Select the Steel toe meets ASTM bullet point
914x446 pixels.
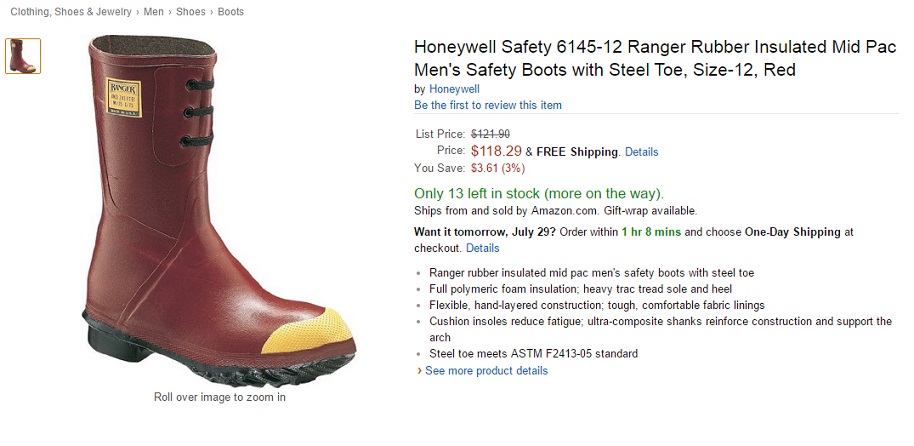pos(533,354)
